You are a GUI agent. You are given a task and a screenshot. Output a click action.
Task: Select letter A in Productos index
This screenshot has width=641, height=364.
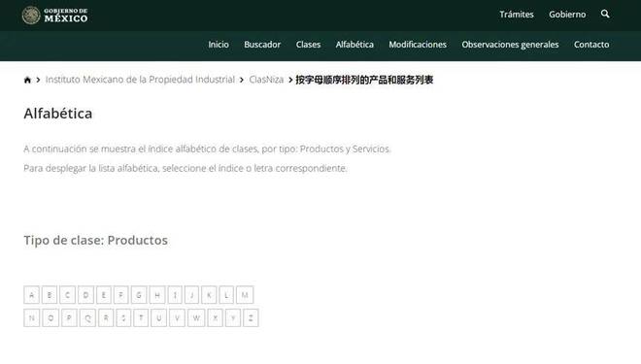pyautogui.click(x=31, y=295)
